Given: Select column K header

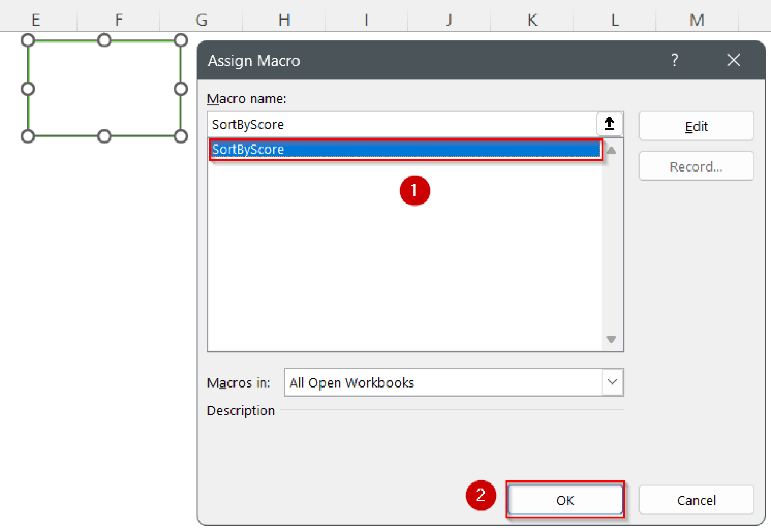Looking at the screenshot, I should click(x=532, y=19).
